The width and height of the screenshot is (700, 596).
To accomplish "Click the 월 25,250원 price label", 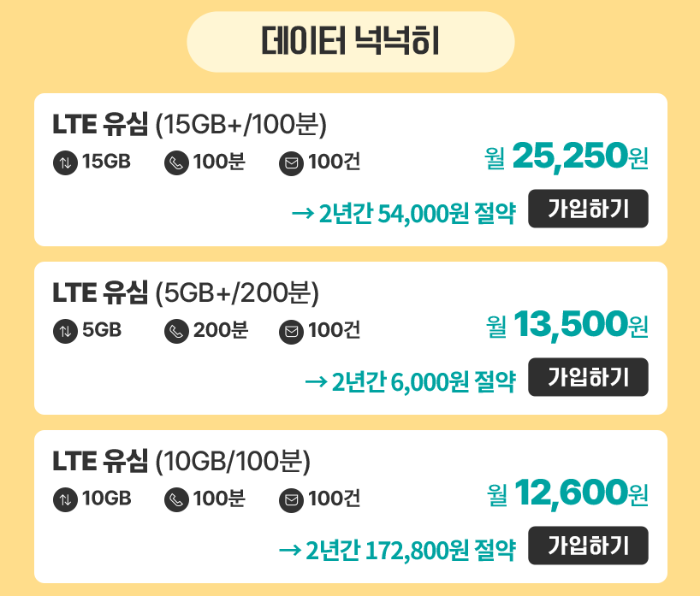I will point(568,158).
